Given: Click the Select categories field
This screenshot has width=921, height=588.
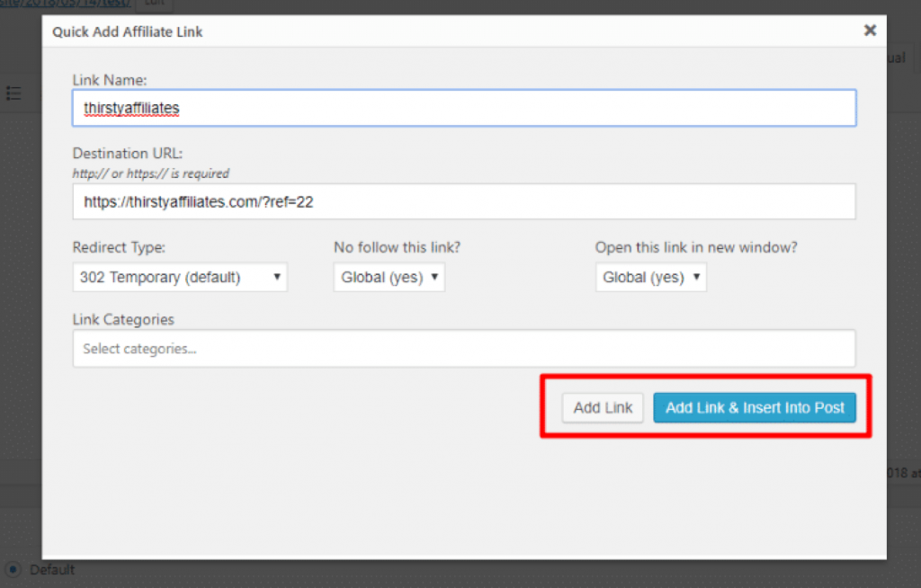Looking at the screenshot, I should coord(464,348).
